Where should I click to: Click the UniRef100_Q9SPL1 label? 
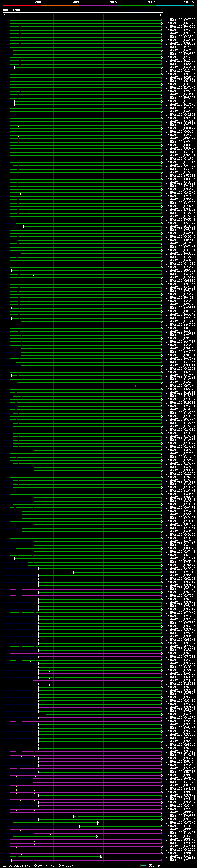point(180,406)
